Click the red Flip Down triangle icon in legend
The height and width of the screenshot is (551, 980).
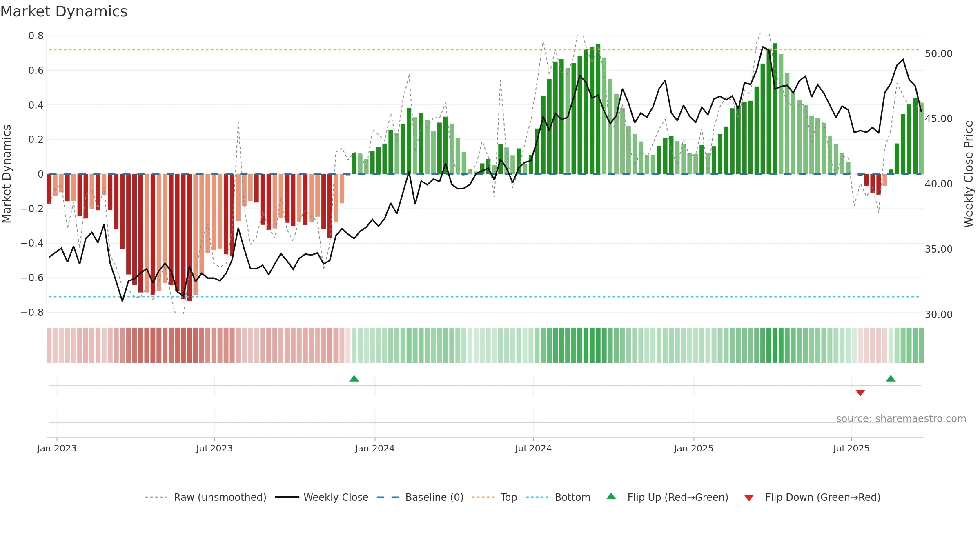[749, 498]
